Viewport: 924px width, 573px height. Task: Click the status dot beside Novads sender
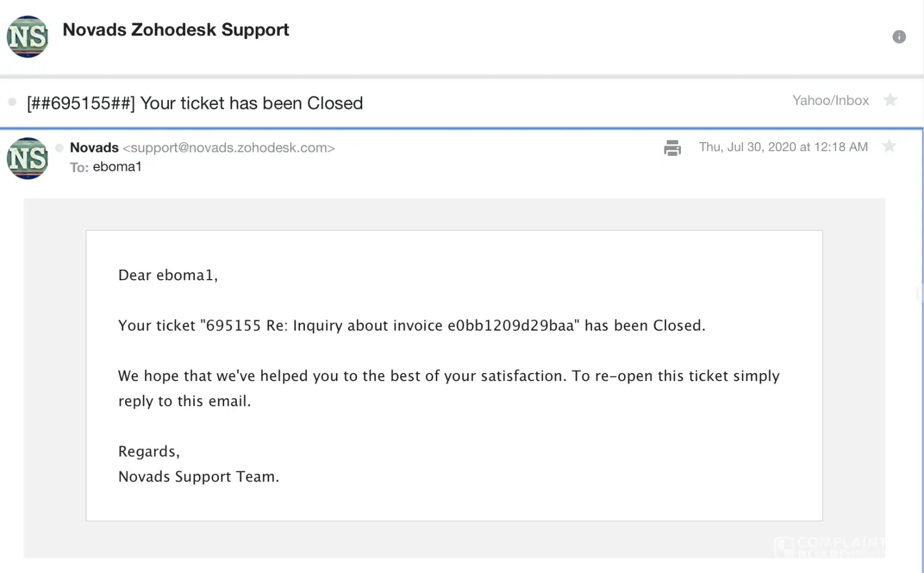tap(59, 148)
